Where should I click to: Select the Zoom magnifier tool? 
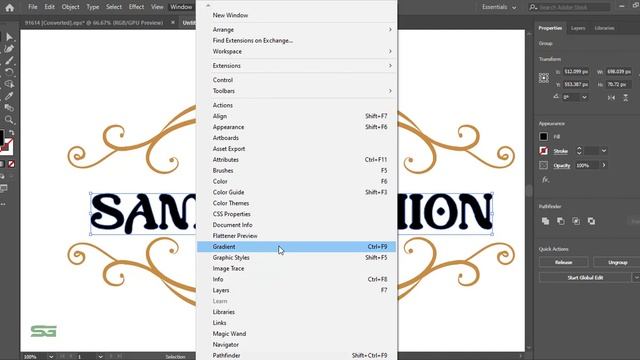tap(9, 120)
